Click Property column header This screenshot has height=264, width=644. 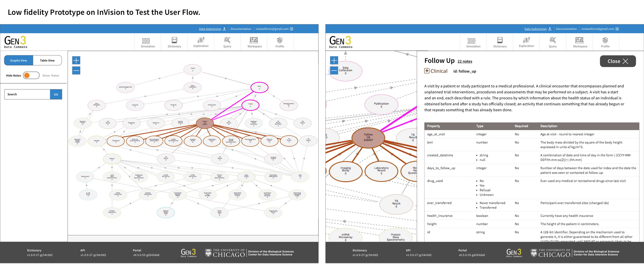coord(433,126)
